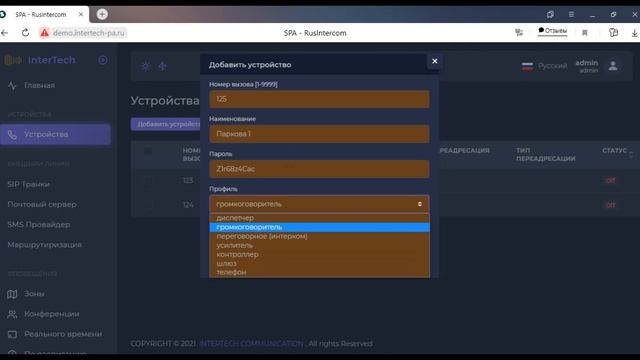Image resolution: width=640 pixels, height=360 pixels.
Task: Tick the select-all checkbox in table header
Action: (x=147, y=151)
